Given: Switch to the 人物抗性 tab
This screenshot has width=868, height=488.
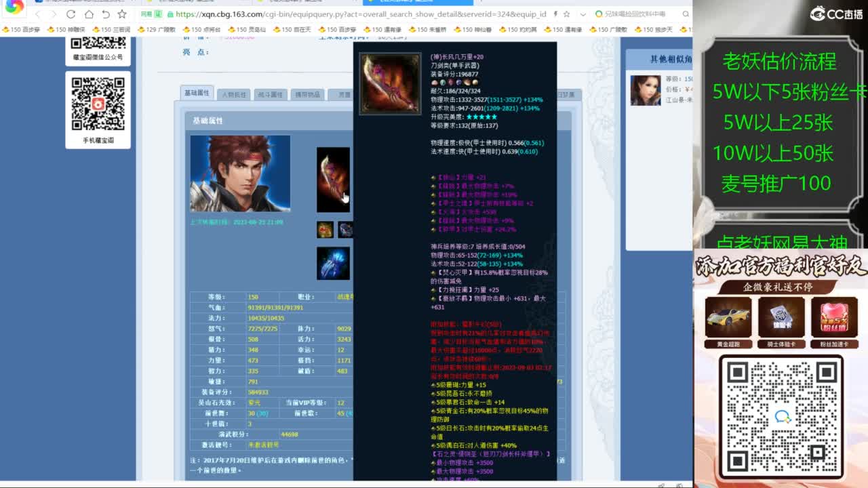Looking at the screenshot, I should pos(234,94).
